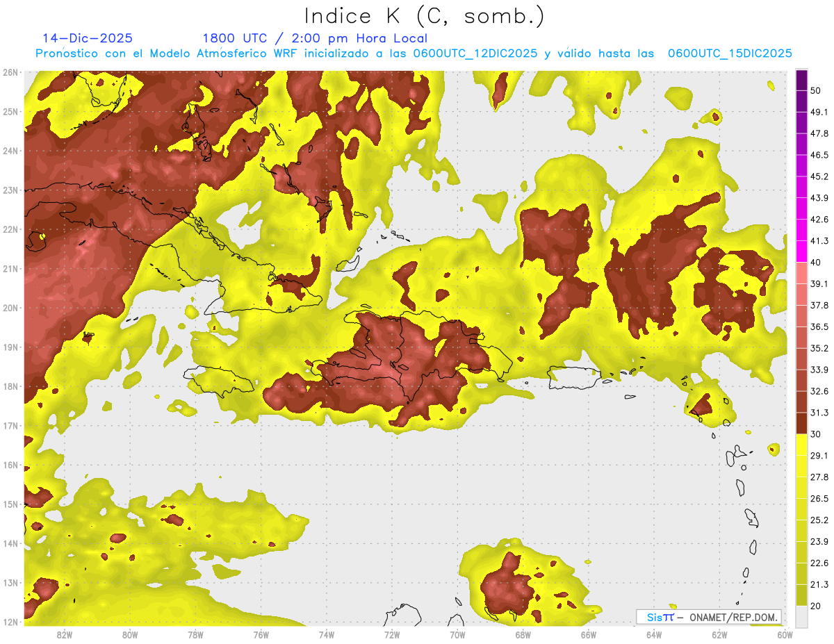
Task: Click the latitude axis label "25N"
Action: coord(10,111)
